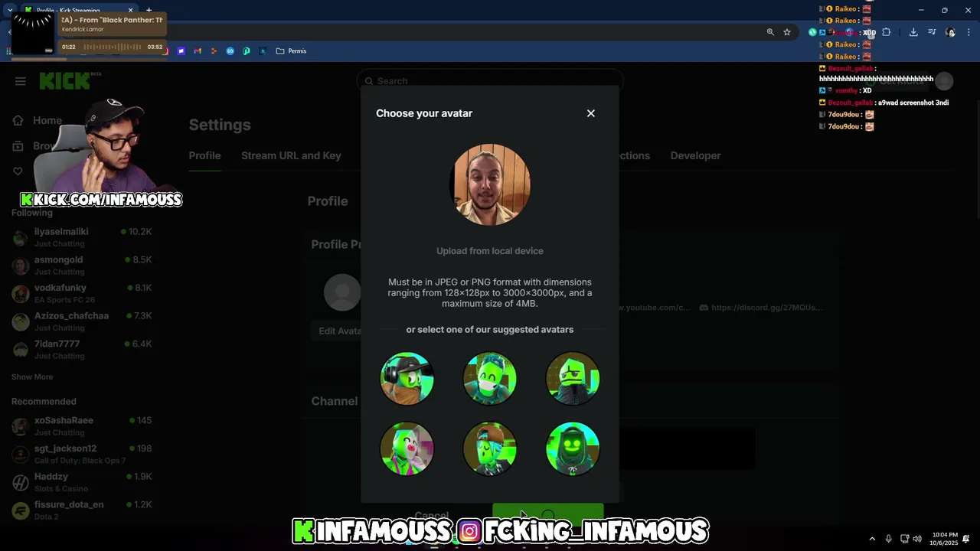980x551 pixels.
Task: Select the glowing green hooded smiley avatar
Action: tap(573, 448)
